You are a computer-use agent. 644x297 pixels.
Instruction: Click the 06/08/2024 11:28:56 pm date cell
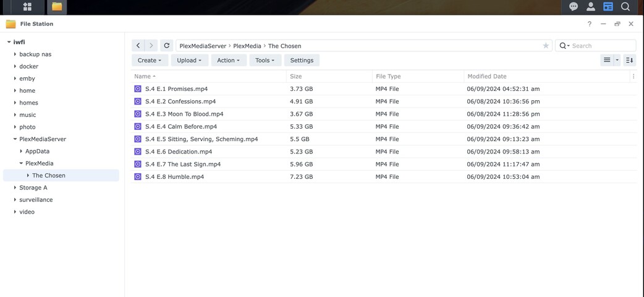coord(503,114)
